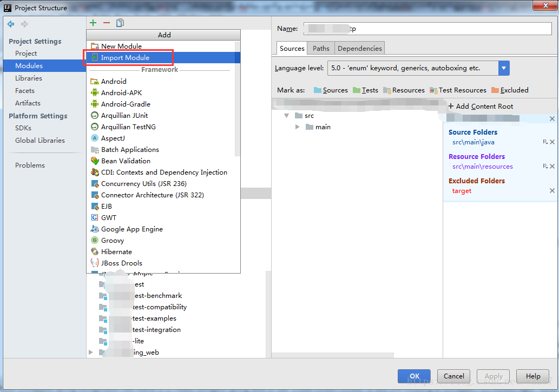Expand the ing_web module node
This screenshot has height=392, width=559.
point(91,353)
